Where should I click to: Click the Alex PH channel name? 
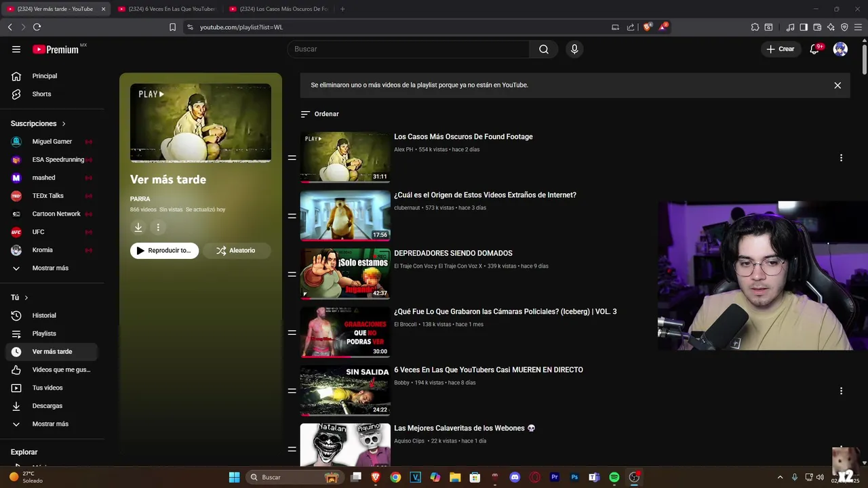pos(403,149)
